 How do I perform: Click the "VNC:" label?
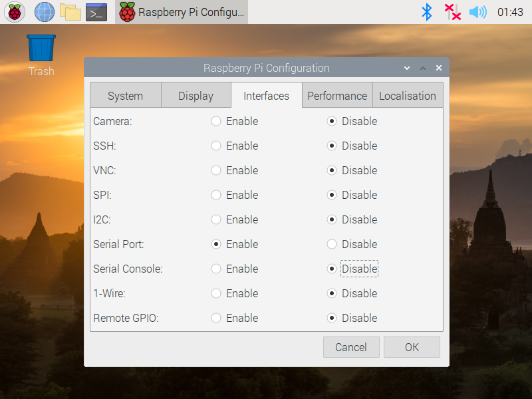pos(104,170)
